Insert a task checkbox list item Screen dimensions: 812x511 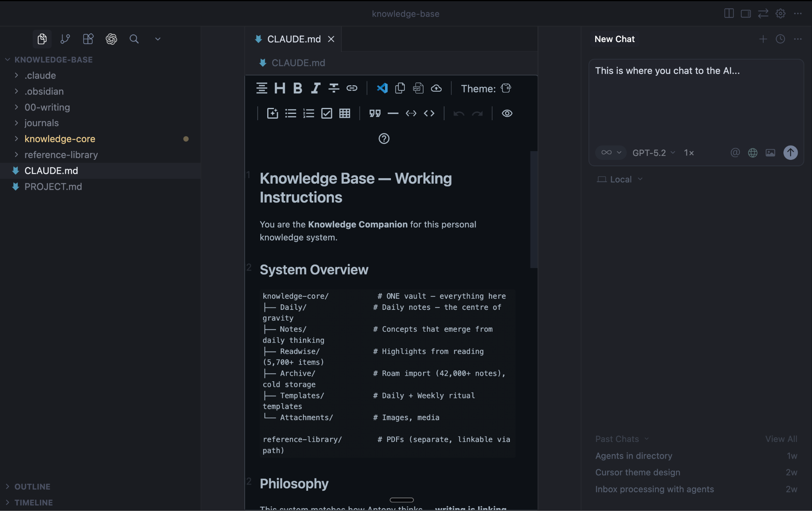coord(326,113)
